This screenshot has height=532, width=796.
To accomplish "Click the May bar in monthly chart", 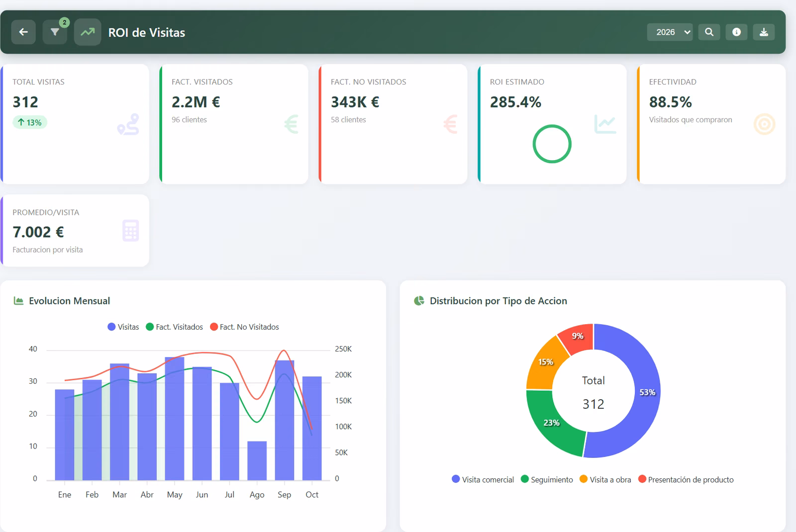I will [175, 418].
